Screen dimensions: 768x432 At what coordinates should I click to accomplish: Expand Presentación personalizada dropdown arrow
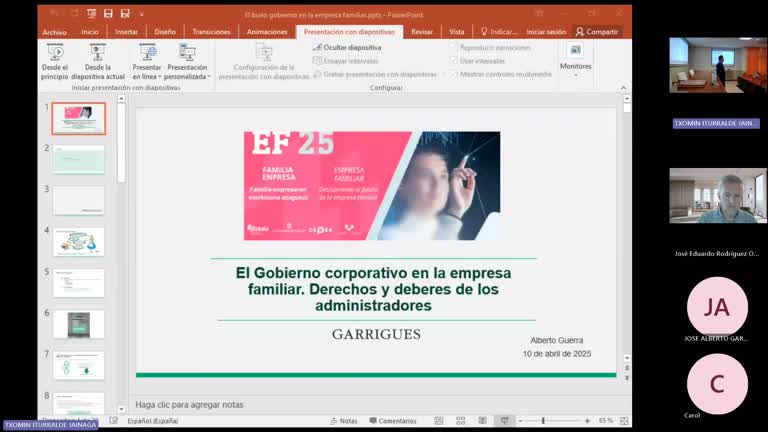[x=209, y=77]
